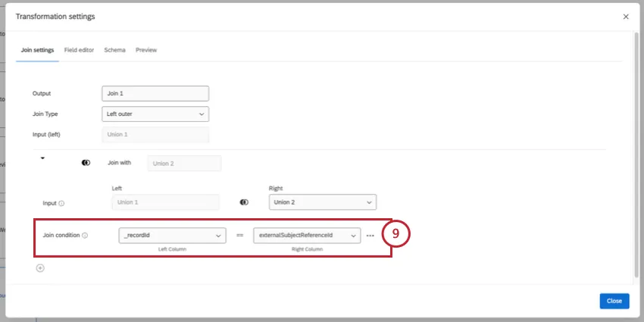The image size is (644, 322).
Task: Open the Right Column externalSubjectReferenceId dropdown
Action: tap(307, 236)
